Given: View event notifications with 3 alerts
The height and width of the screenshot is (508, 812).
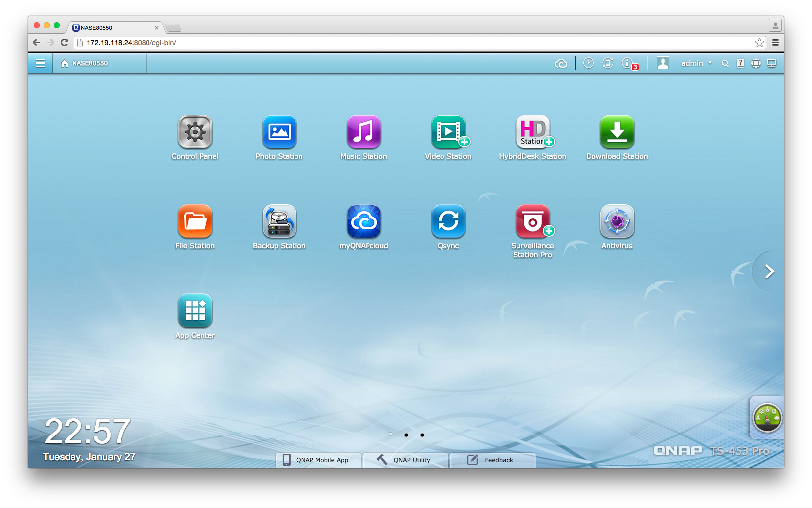Looking at the screenshot, I should [x=629, y=64].
